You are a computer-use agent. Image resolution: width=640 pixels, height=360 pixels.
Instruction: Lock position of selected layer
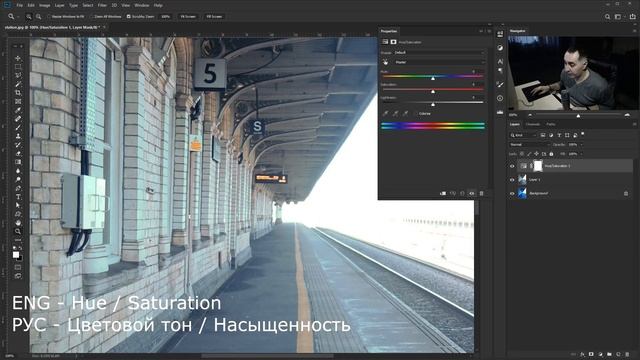point(536,154)
